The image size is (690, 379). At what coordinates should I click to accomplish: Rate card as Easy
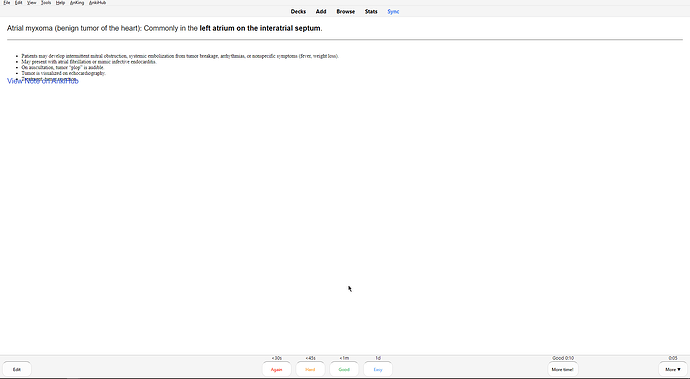click(x=378, y=369)
